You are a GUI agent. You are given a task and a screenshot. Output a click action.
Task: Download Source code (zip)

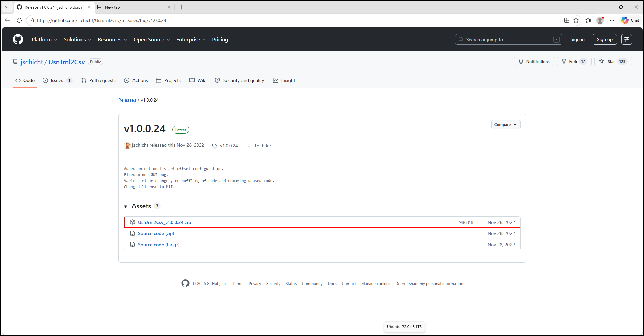[156, 233]
